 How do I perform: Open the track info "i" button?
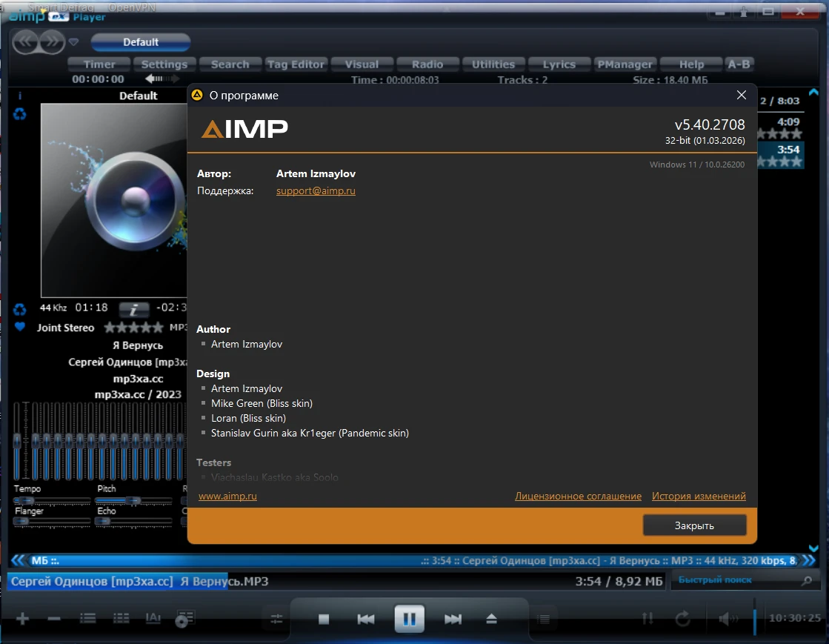click(x=134, y=308)
